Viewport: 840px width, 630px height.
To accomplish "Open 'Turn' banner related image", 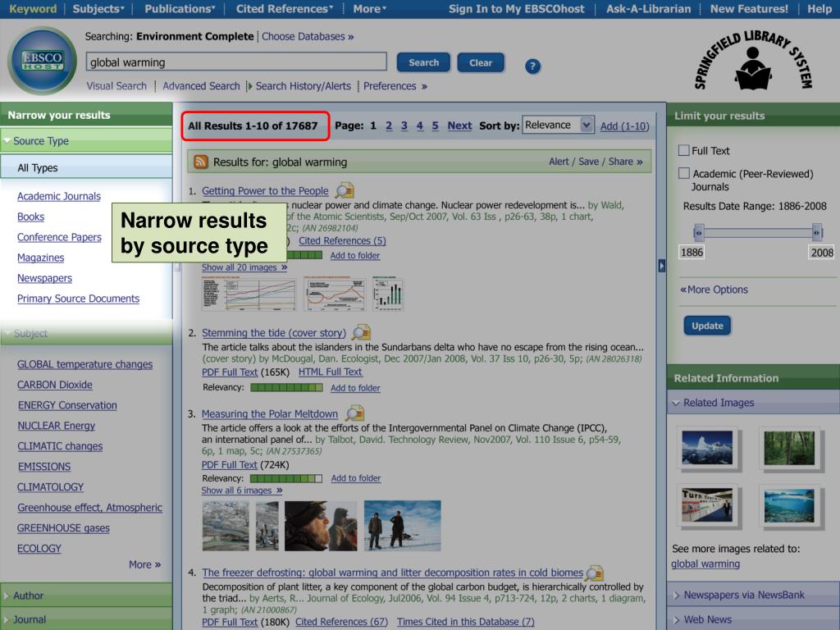I will click(707, 505).
